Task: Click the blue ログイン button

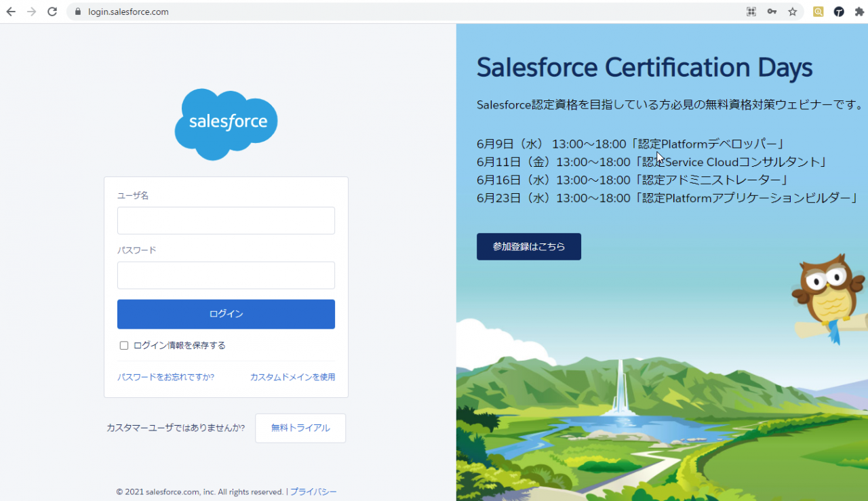Action: 226,314
